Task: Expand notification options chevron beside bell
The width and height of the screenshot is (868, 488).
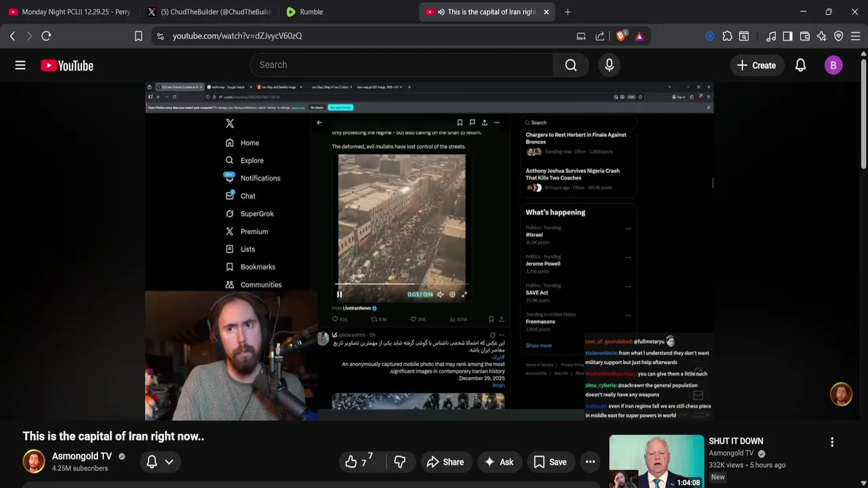Action: (169, 462)
